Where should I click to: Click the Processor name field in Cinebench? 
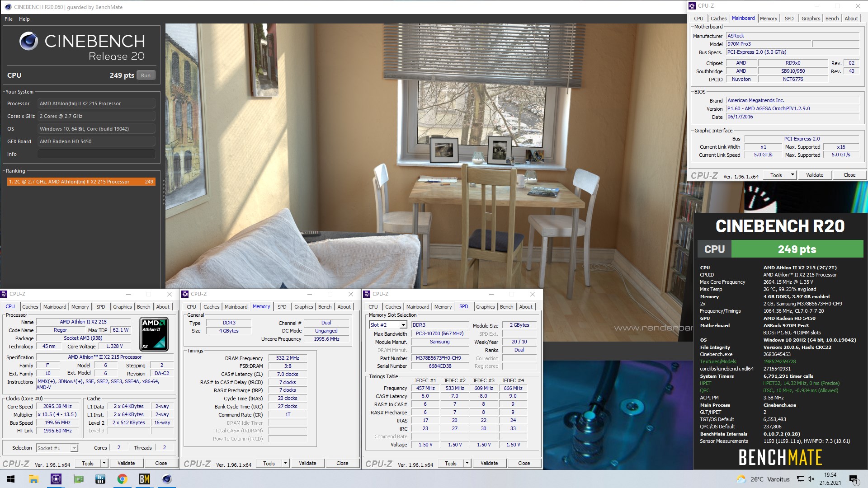coord(96,103)
